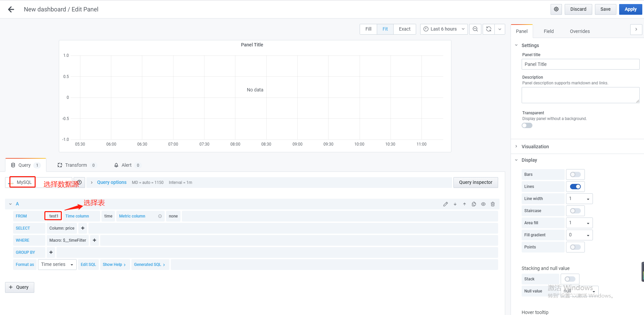The image size is (644, 315).
Task: Add a WHERE condition with the plus
Action: click(x=94, y=240)
